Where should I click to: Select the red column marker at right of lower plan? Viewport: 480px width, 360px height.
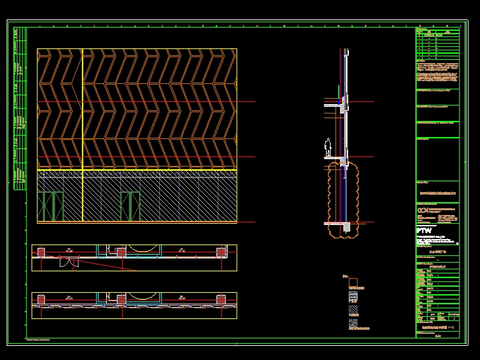click(x=221, y=300)
